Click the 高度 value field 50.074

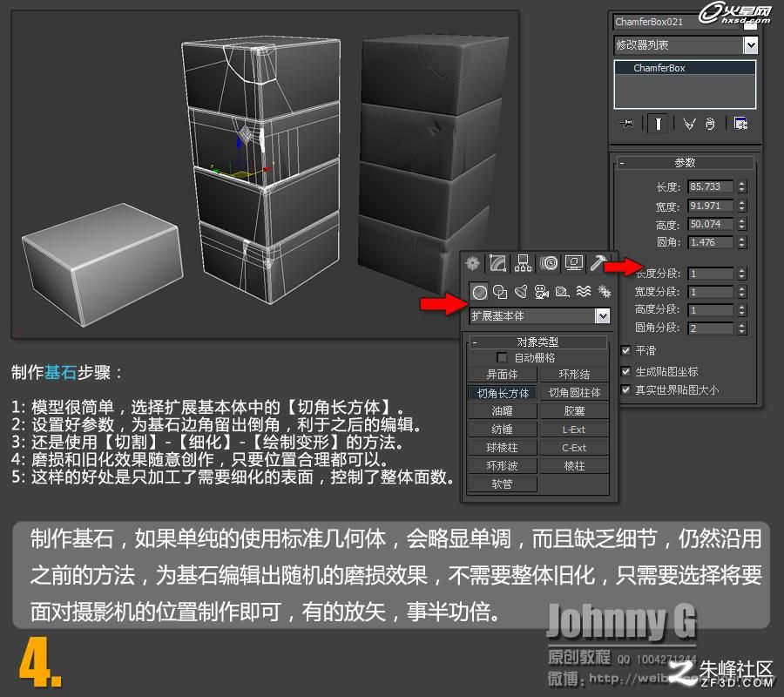710,224
